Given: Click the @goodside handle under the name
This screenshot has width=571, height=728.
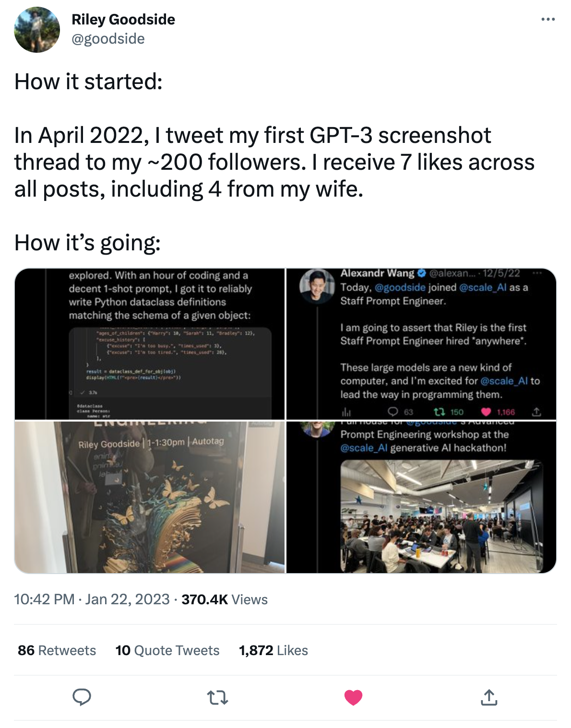Looking at the screenshot, I should click(108, 39).
